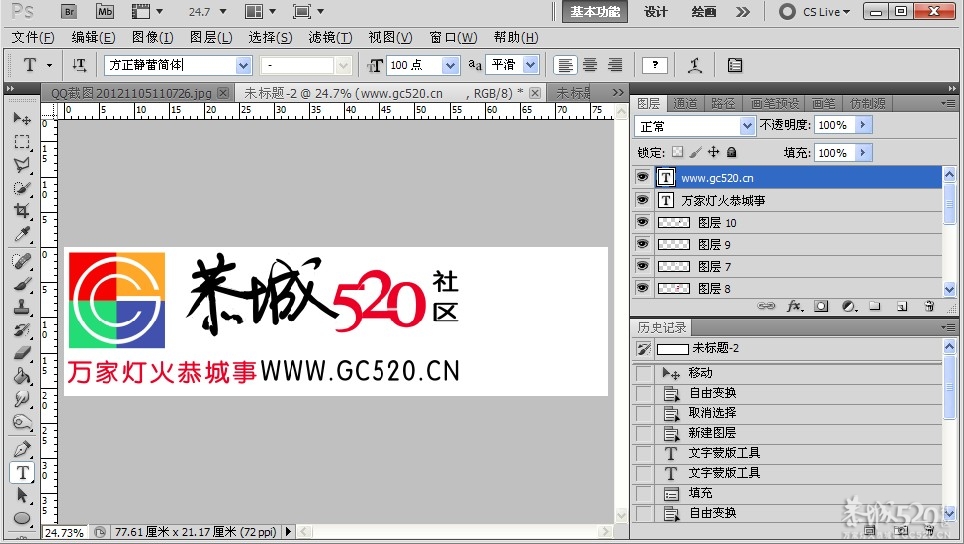Select the Pen tool
964x544 pixels.
[22, 449]
